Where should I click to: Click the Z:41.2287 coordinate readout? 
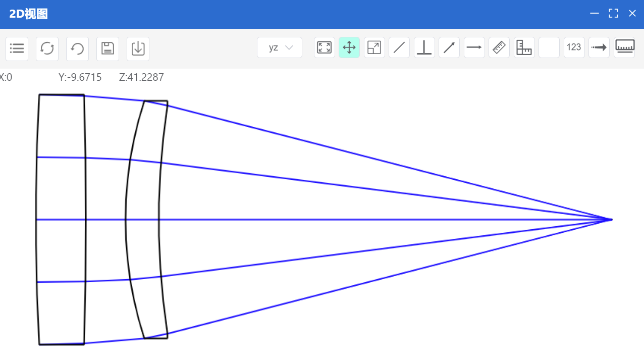141,77
